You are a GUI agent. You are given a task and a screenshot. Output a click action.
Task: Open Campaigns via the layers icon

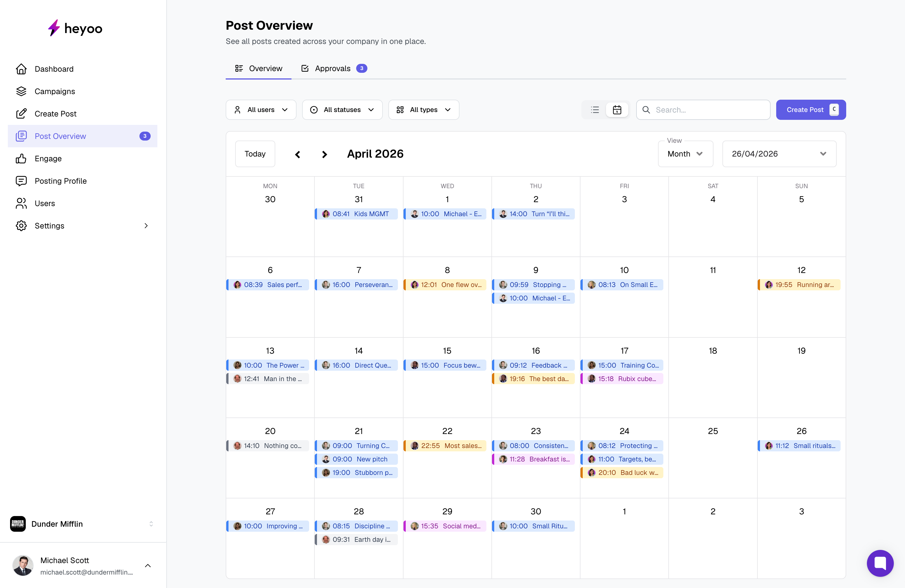click(21, 91)
